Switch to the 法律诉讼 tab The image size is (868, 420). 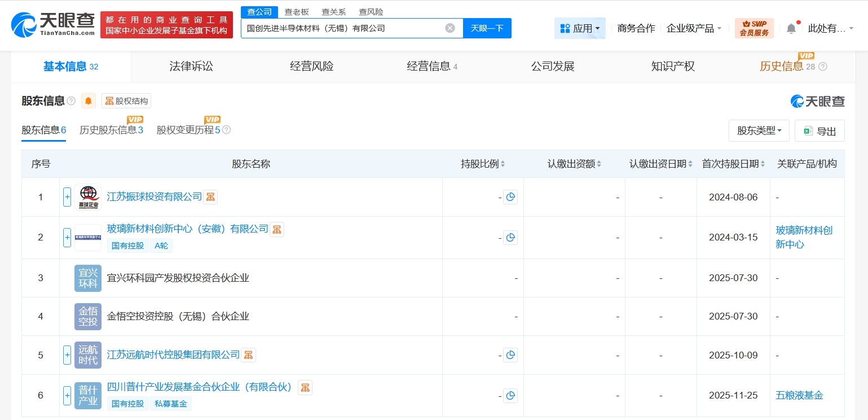[x=191, y=66]
